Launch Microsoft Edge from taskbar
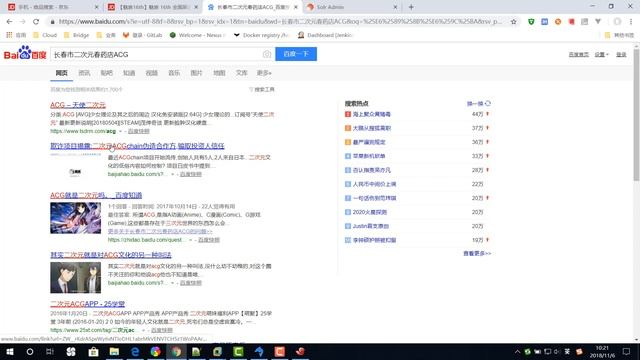640x360 pixels. (135, 351)
